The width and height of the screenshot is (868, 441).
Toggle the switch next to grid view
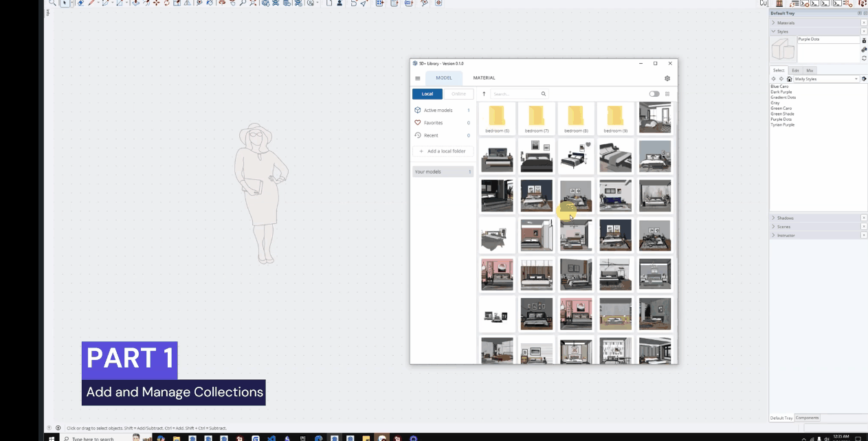coord(654,94)
